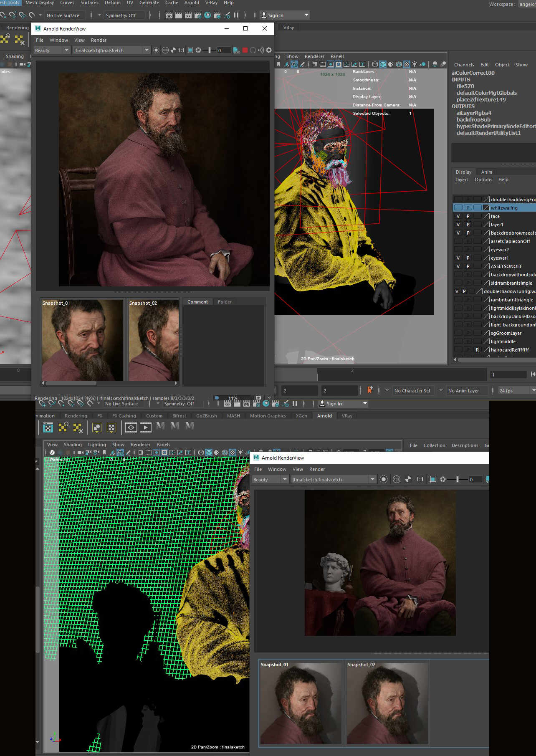Click the place2dTexture149 input node
Image resolution: width=536 pixels, height=756 pixels.
click(x=481, y=99)
